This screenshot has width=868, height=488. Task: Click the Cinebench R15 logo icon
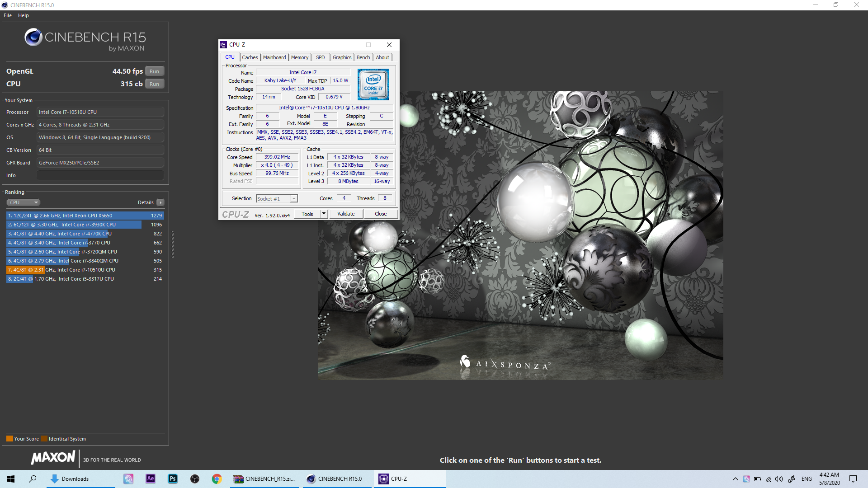pyautogui.click(x=33, y=37)
